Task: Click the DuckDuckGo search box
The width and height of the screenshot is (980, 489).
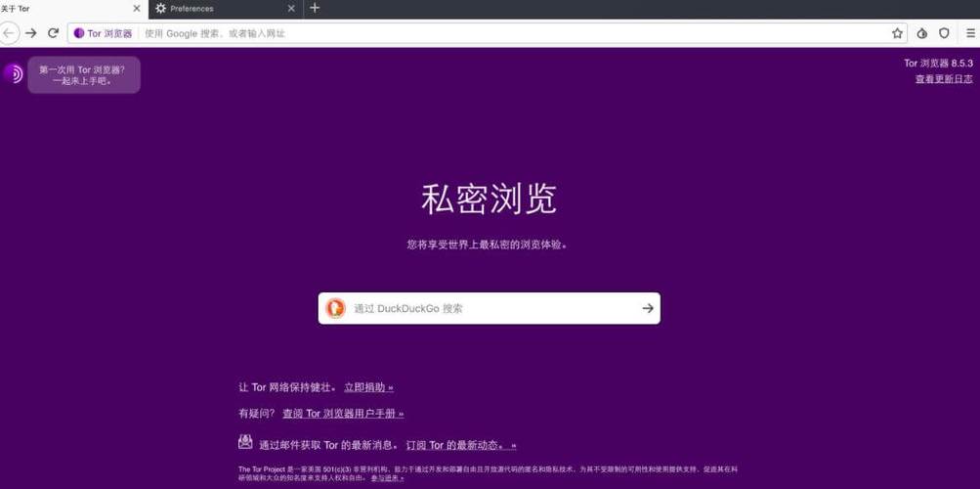Action: coord(489,308)
